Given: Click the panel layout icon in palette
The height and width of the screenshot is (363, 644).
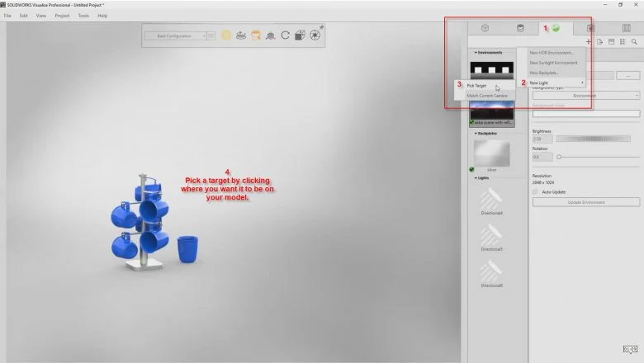Looking at the screenshot, I should tap(612, 42).
